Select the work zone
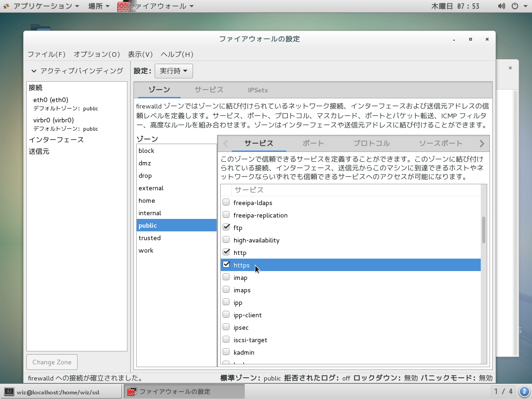The image size is (532, 399). pos(176,250)
